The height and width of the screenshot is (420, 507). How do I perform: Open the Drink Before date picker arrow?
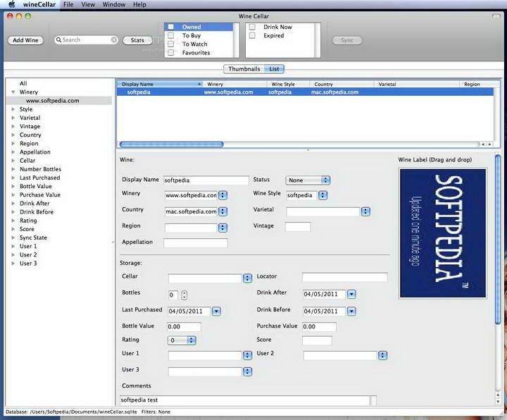click(351, 311)
